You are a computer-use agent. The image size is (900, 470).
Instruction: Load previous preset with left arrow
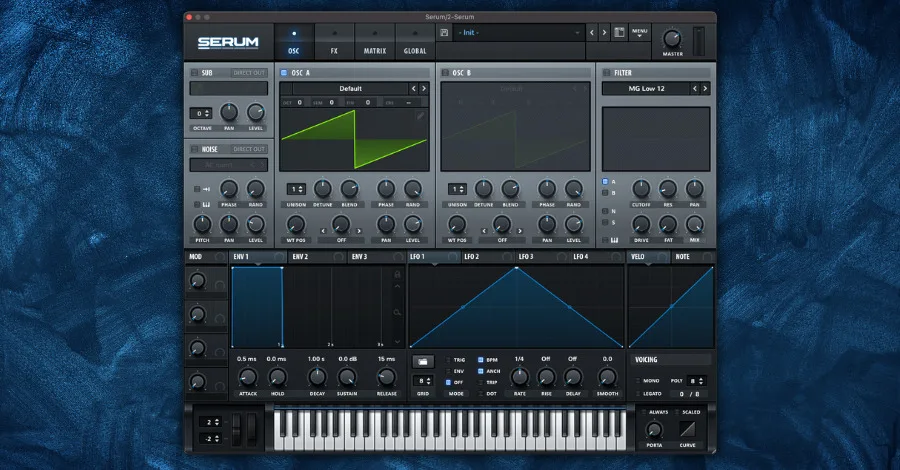coord(592,33)
